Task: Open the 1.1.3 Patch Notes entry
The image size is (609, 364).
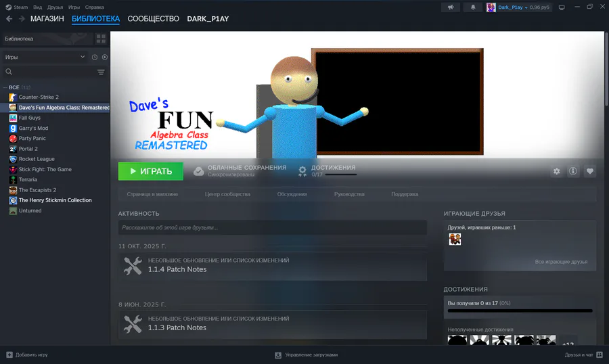Action: coord(272,324)
